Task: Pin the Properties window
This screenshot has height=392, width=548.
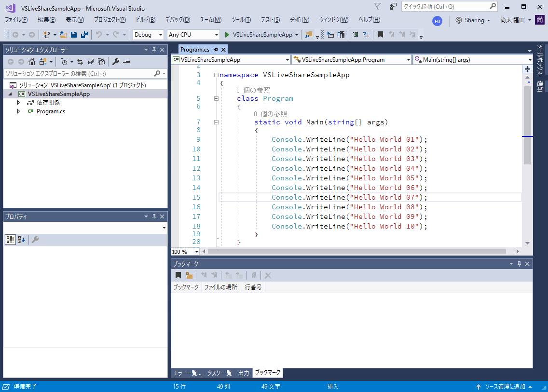Action: 154,216
